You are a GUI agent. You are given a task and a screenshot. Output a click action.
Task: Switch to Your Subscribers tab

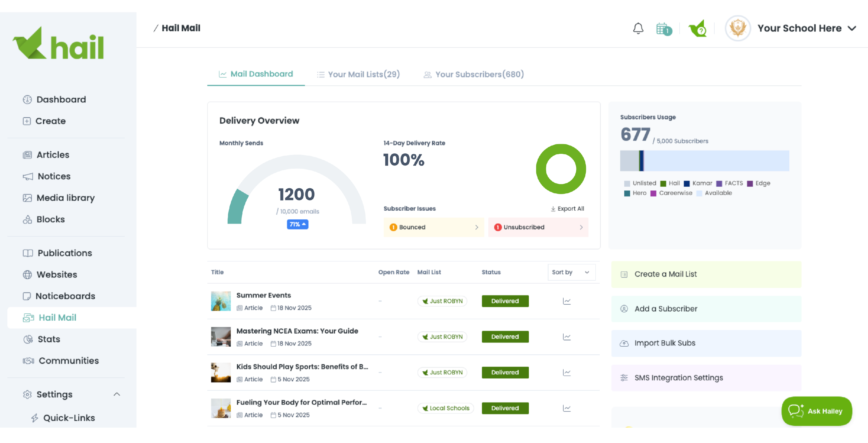[x=473, y=74]
